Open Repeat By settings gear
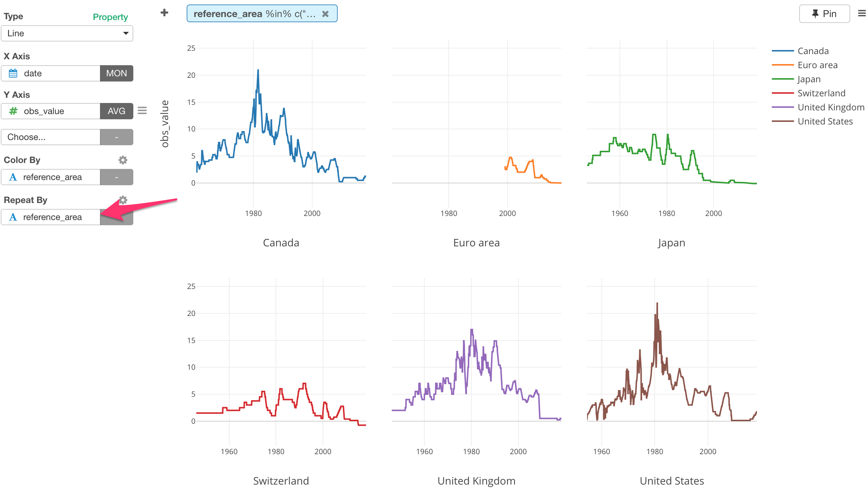This screenshot has width=868, height=489. pos(123,200)
